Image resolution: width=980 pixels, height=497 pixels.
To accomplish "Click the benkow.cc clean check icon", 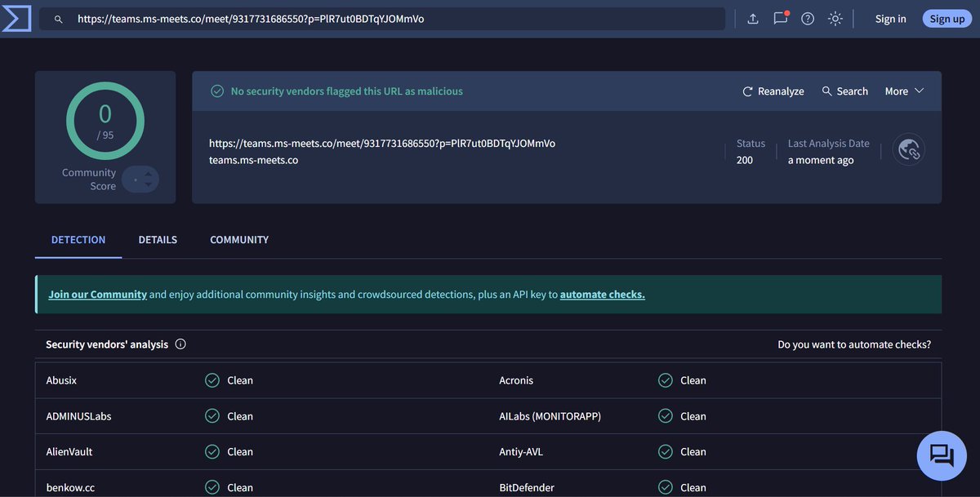I will point(212,487).
